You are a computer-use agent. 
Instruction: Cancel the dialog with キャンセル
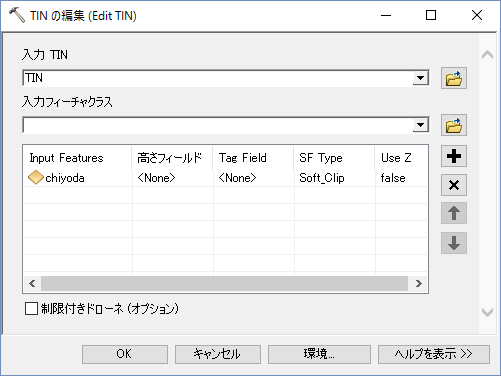(218, 354)
